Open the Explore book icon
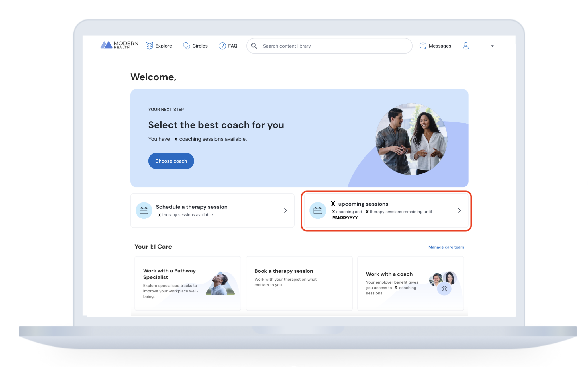 click(x=149, y=46)
